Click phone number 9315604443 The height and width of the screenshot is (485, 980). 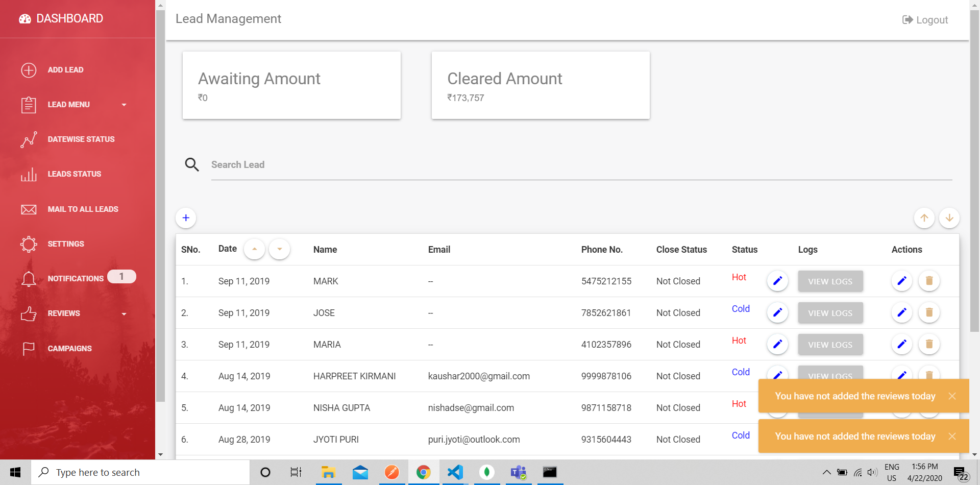coord(606,440)
